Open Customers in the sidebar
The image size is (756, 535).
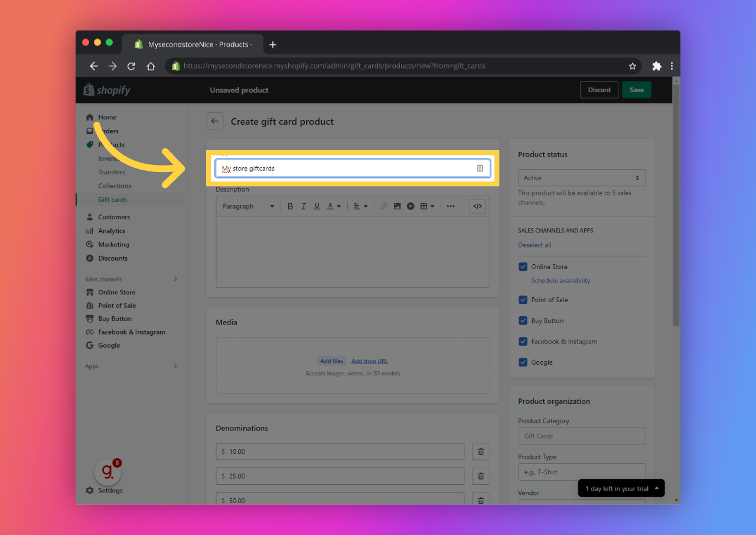114,217
